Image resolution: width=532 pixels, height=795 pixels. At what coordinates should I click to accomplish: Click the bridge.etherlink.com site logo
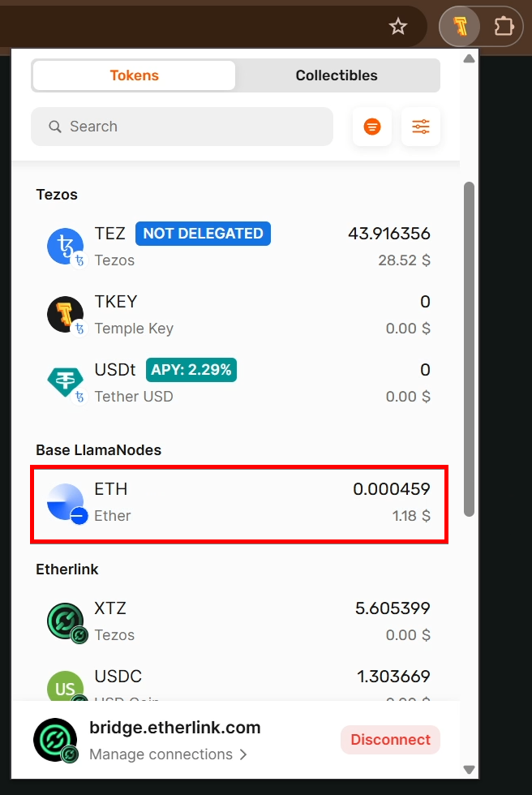point(56,740)
